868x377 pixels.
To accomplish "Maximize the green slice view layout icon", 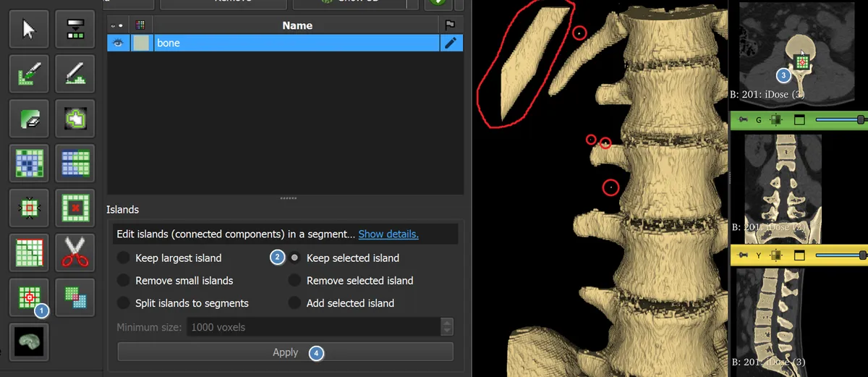I will [799, 120].
